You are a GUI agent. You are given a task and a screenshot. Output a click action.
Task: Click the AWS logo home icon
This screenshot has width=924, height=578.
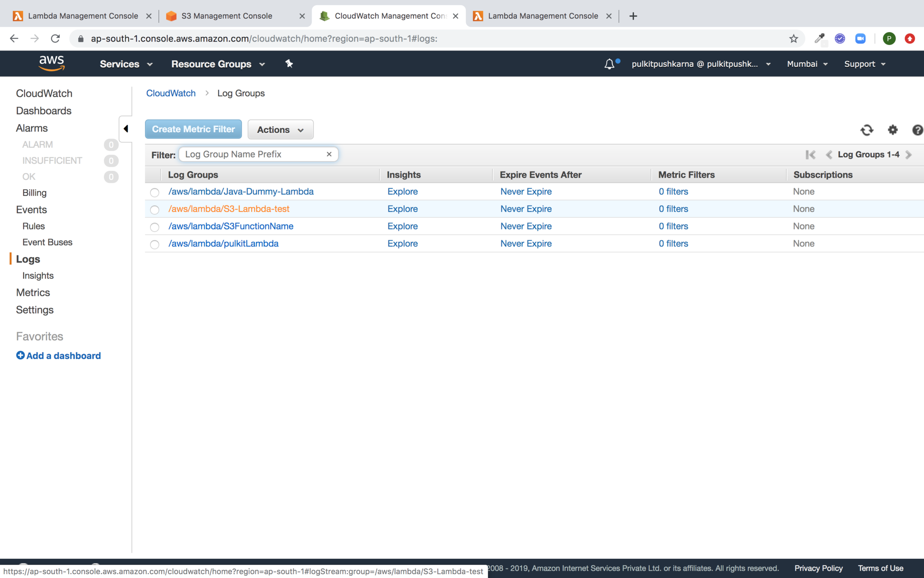tap(51, 63)
